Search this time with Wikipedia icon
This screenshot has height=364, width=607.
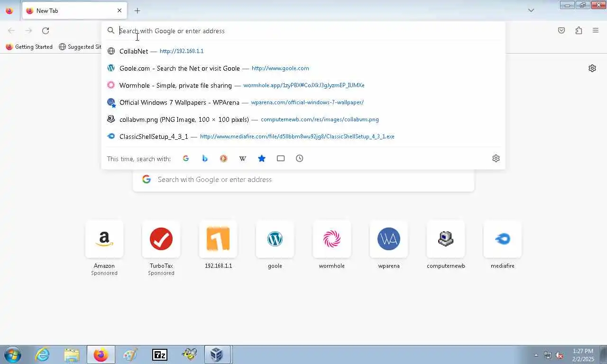coord(242,158)
